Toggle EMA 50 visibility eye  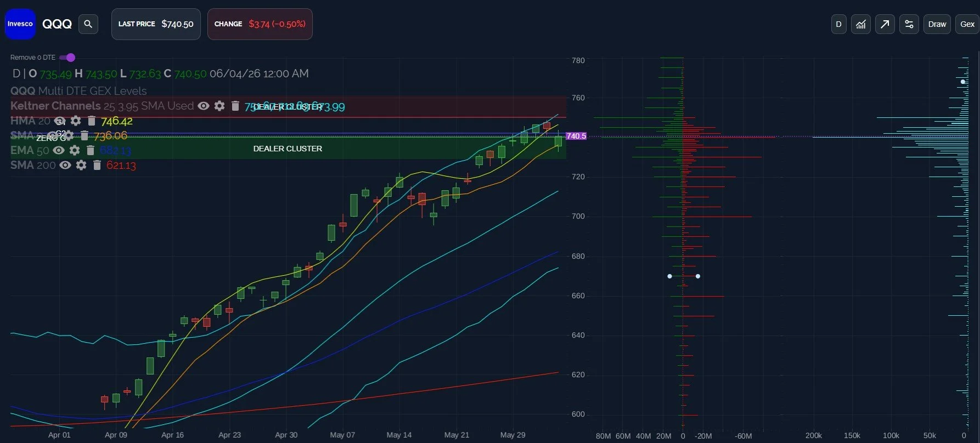59,150
